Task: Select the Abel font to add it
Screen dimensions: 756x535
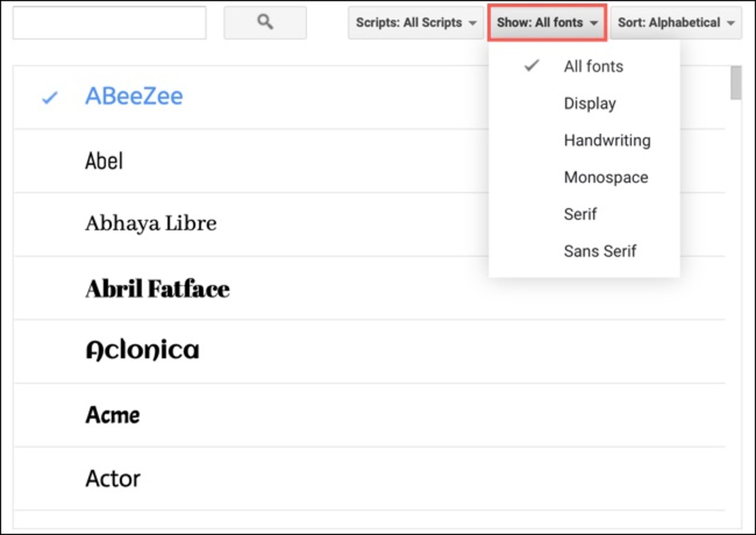Action: [x=104, y=161]
